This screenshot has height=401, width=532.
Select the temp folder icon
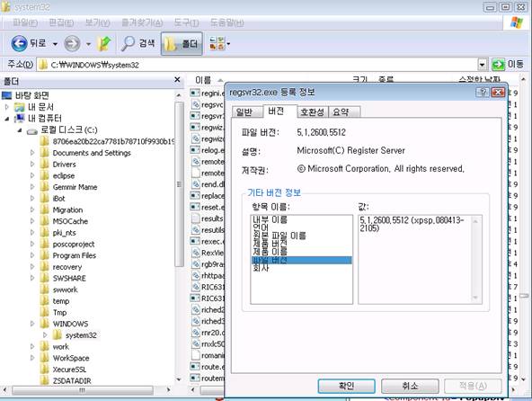44,301
